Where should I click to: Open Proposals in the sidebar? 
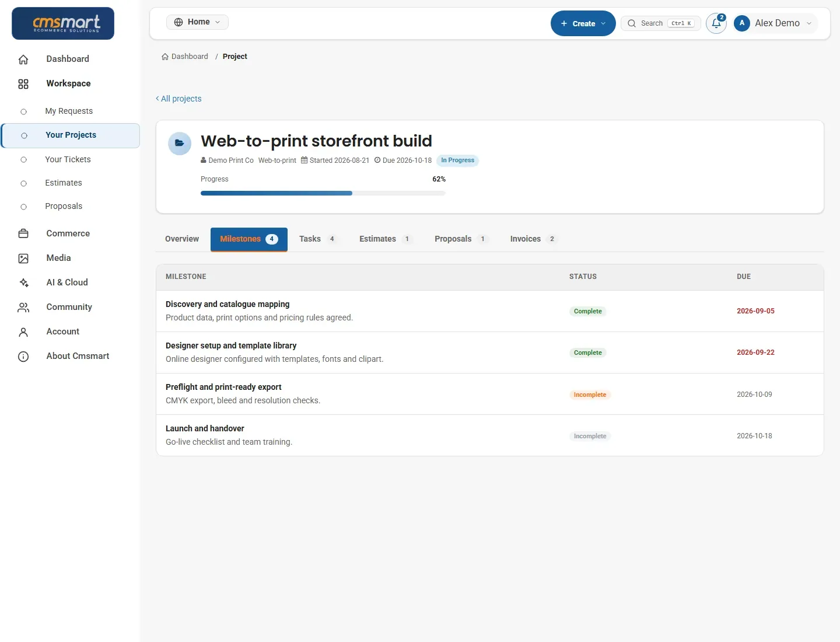coord(64,206)
